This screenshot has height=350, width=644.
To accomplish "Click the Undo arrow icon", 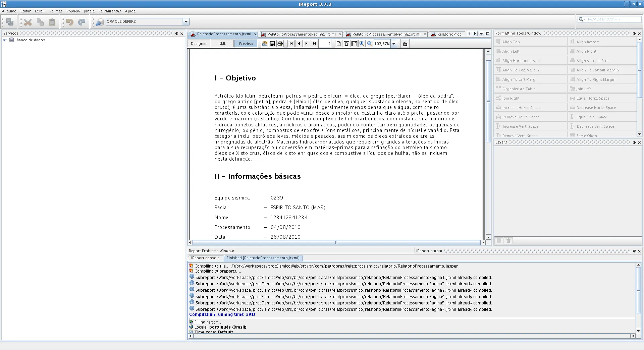I will click(70, 22).
